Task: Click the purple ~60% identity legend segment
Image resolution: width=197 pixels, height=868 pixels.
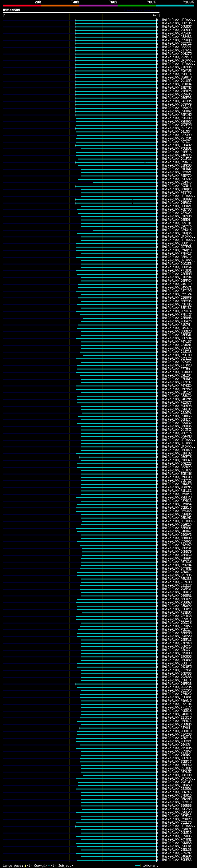Action: (x=99, y=6)
